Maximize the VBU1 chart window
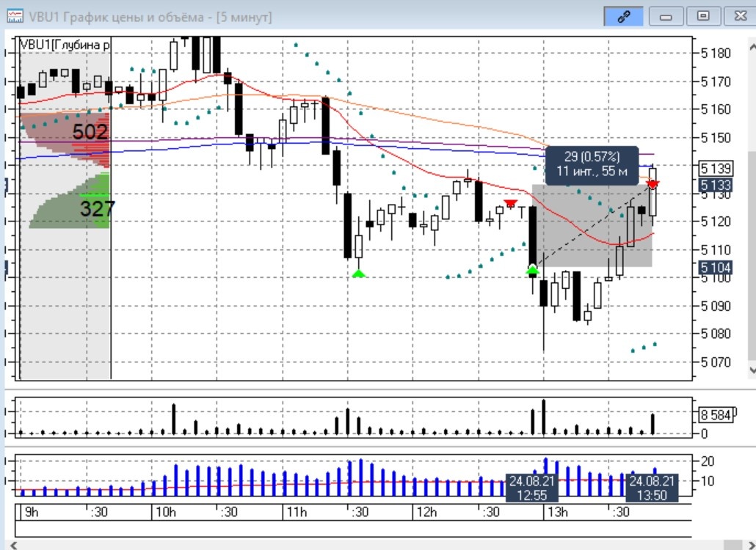The height and width of the screenshot is (550, 756). (703, 17)
